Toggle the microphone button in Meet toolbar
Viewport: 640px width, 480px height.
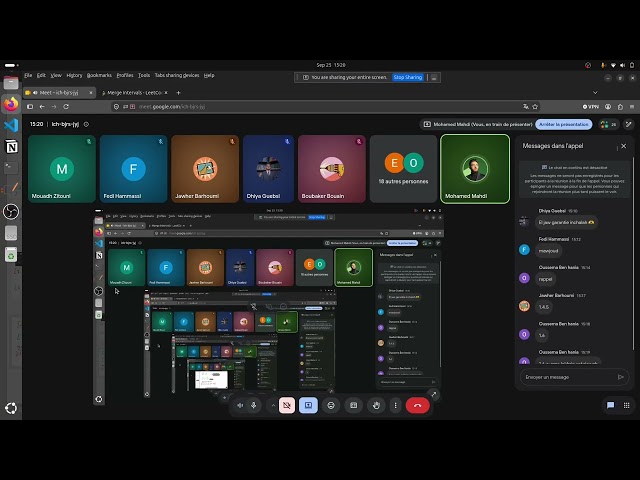click(x=253, y=405)
